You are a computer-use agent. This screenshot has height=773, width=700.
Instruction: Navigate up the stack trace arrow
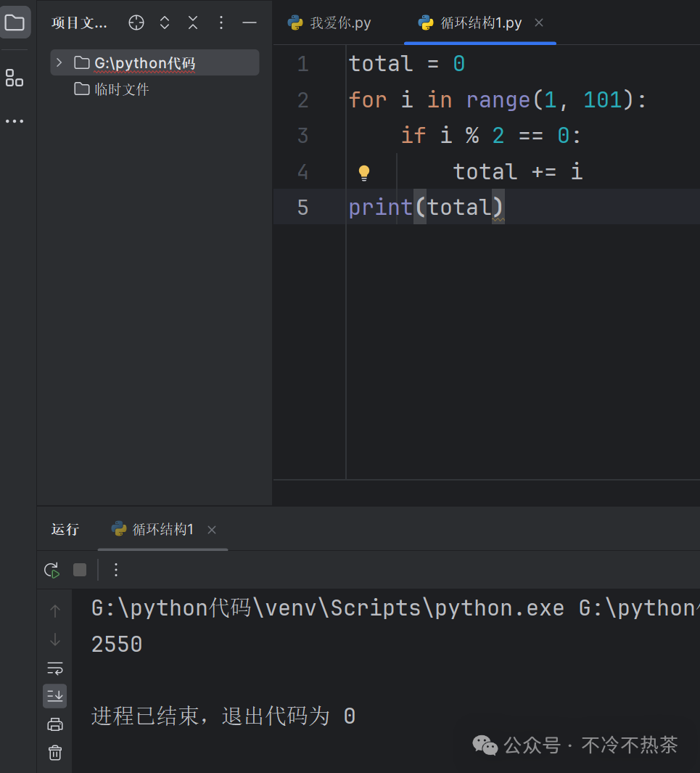point(55,611)
